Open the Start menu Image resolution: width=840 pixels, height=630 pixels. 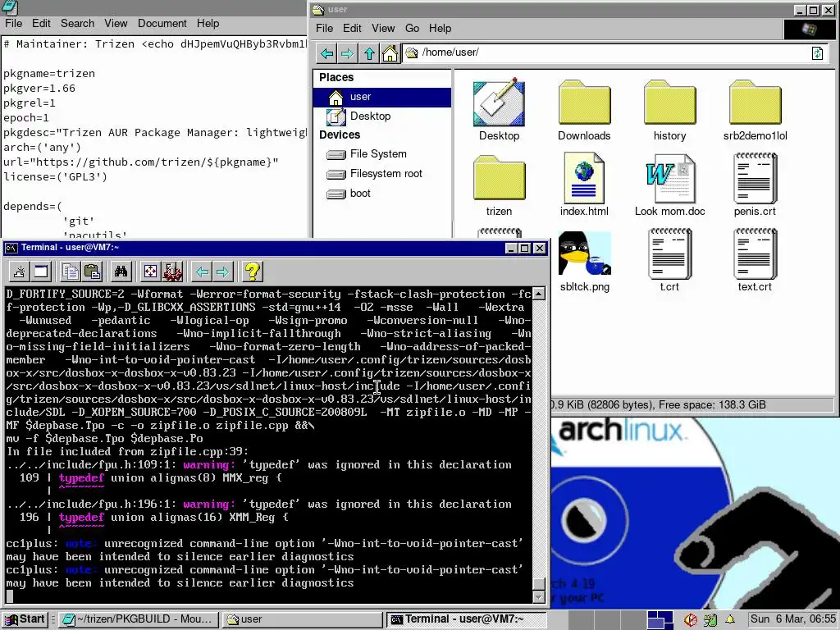coord(25,620)
